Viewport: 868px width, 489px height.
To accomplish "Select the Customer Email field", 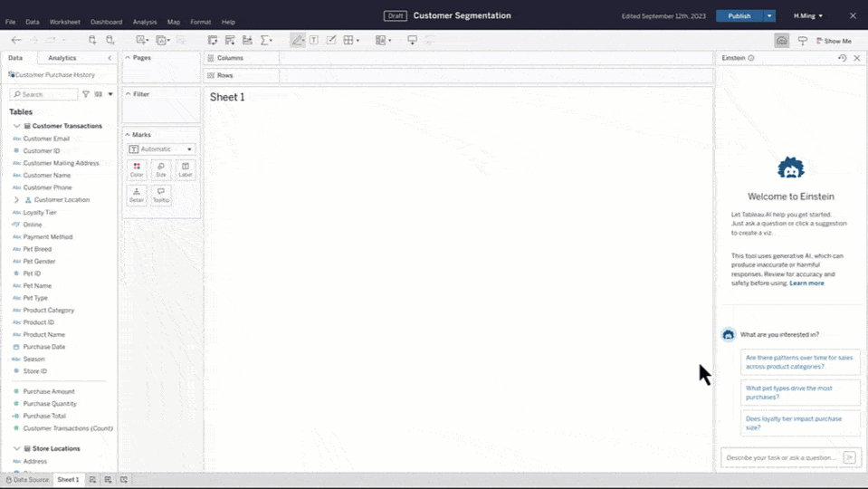I will pyautogui.click(x=46, y=139).
